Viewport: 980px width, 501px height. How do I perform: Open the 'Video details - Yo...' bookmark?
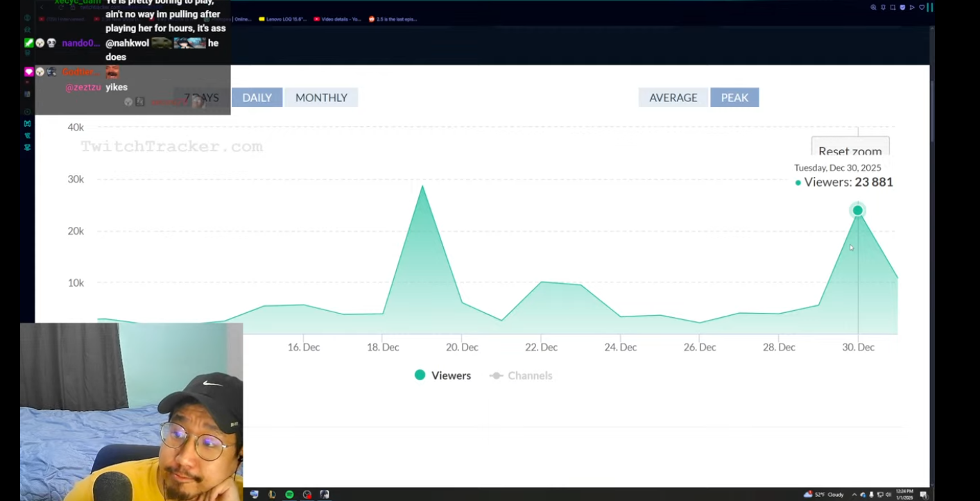(338, 19)
